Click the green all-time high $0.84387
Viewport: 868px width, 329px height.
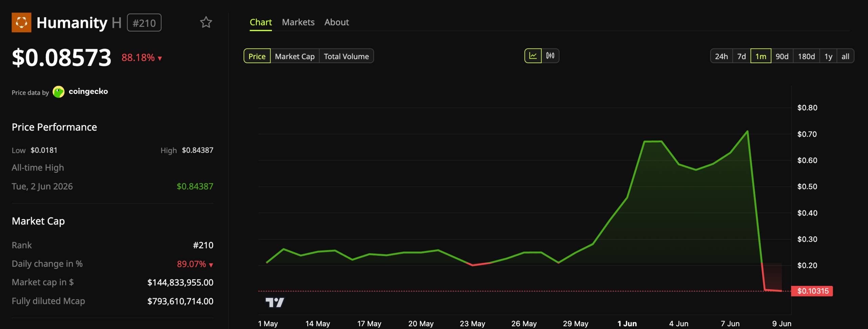[x=195, y=186]
